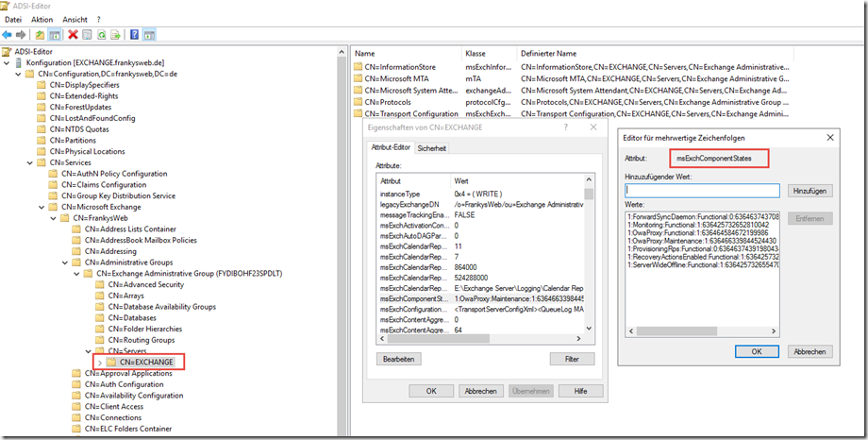Expand the CN=EXCHANGE tree node
Image resolution: width=868 pixels, height=440 pixels.
[100, 362]
